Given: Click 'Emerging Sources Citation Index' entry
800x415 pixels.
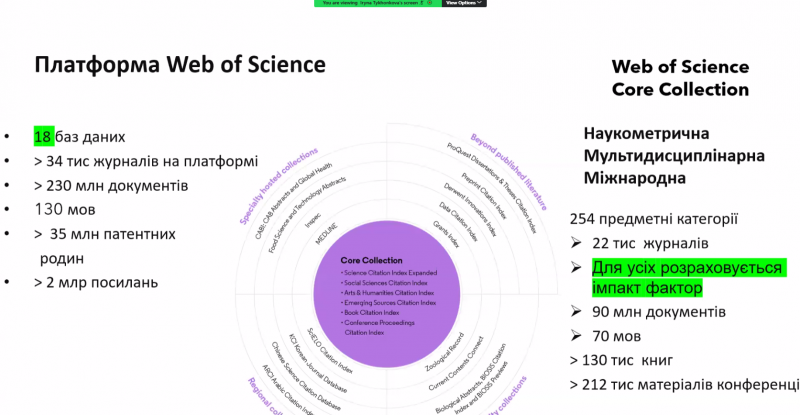Looking at the screenshot, I should [389, 303].
